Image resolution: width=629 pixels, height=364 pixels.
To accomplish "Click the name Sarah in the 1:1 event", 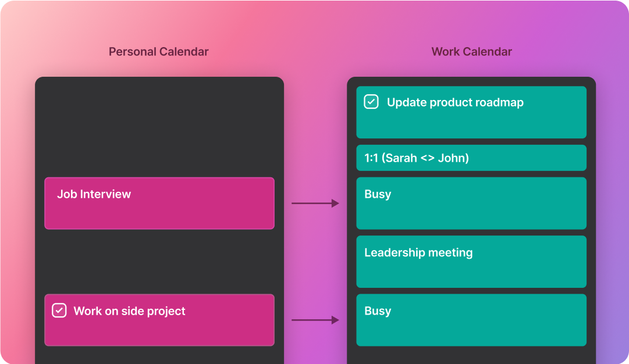I will point(401,158).
